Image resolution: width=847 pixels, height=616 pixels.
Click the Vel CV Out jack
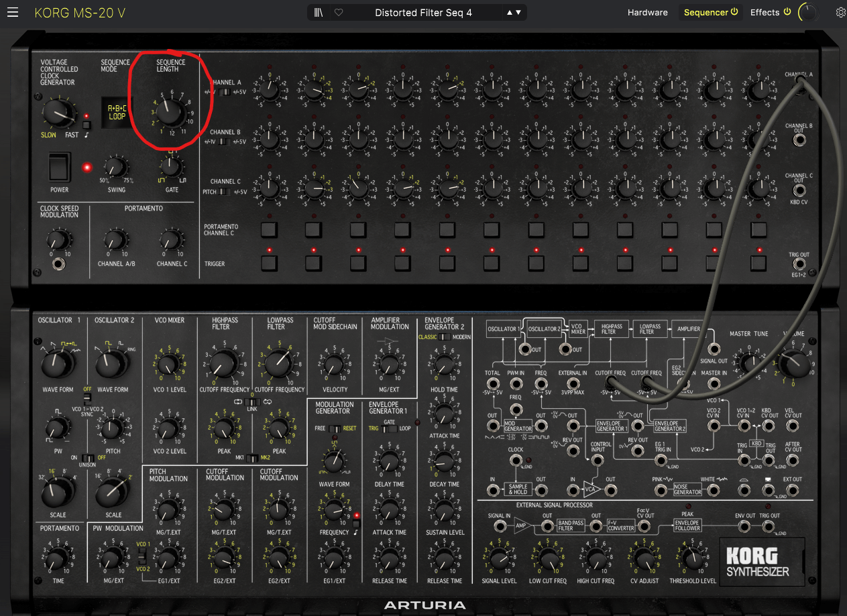793,427
